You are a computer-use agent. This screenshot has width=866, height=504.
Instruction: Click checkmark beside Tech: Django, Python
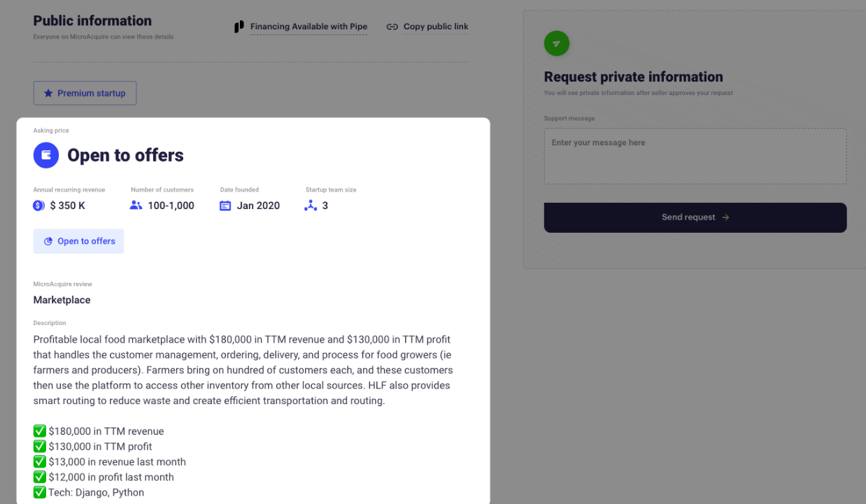(40, 492)
